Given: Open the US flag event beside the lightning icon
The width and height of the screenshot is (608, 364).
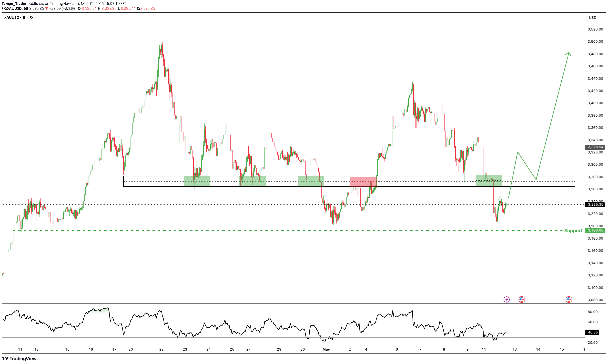Looking at the screenshot, I should 522,300.
